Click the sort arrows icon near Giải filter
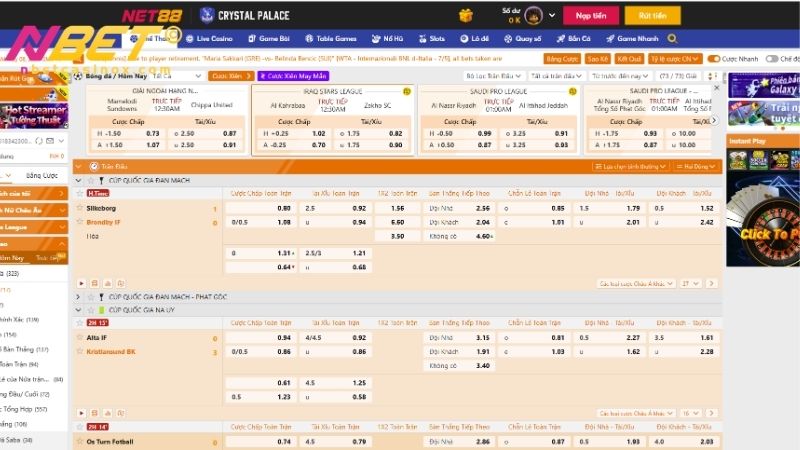800x450 pixels. [x=711, y=76]
